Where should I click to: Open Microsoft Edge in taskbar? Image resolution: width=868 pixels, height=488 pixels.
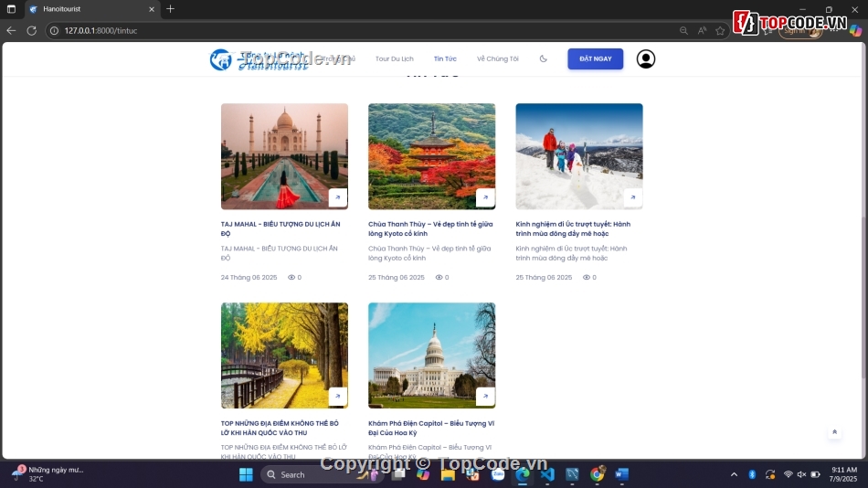(x=522, y=474)
